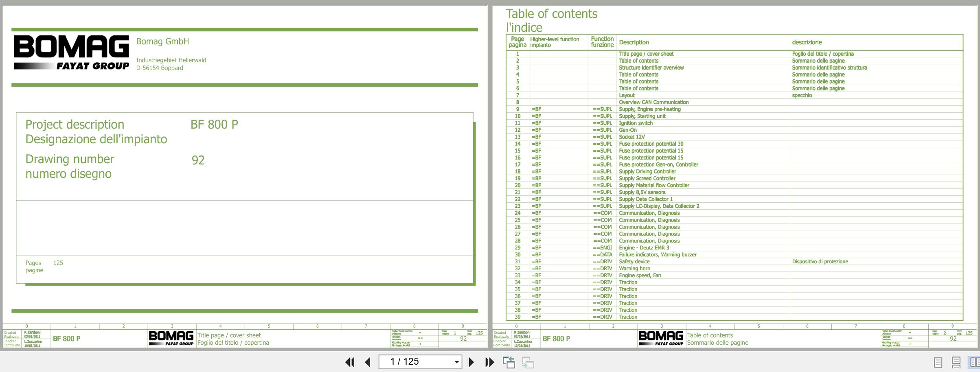Select 'Failure indicators, Warning buzzer' entry

click(658, 254)
